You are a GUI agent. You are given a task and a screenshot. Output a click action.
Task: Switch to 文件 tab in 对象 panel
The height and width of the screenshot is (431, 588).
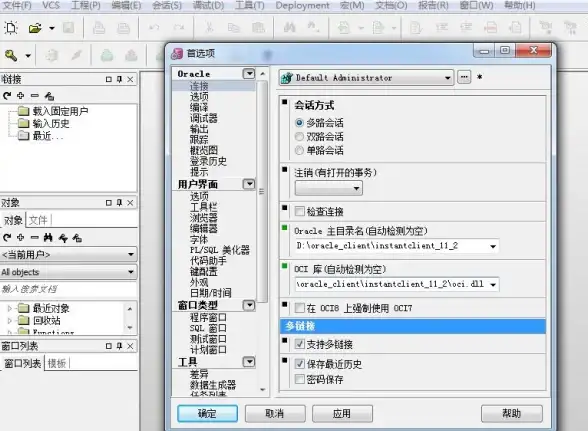pos(38,220)
